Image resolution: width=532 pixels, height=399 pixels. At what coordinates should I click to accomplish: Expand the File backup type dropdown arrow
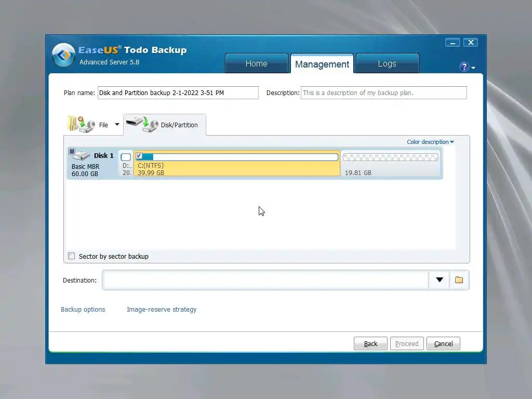pyautogui.click(x=117, y=125)
